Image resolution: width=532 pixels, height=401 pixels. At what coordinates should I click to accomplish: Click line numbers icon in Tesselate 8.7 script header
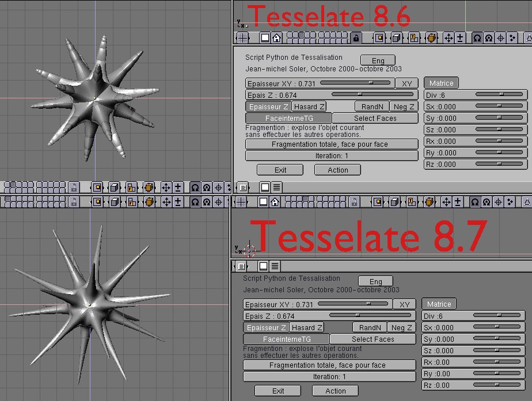tap(275, 266)
